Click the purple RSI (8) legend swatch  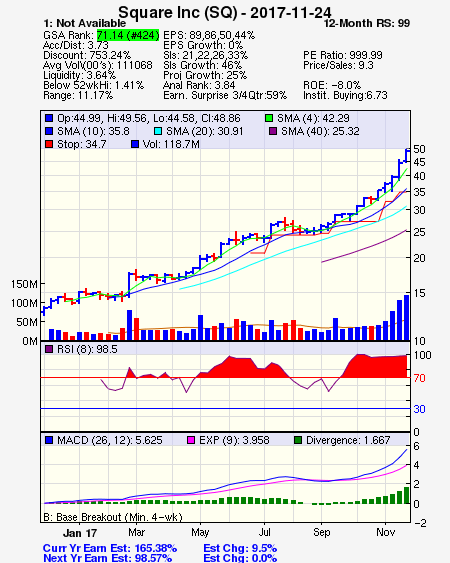(49, 349)
